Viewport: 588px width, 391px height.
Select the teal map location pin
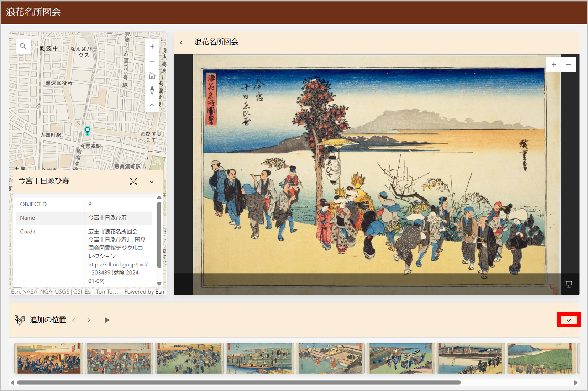coord(87,131)
